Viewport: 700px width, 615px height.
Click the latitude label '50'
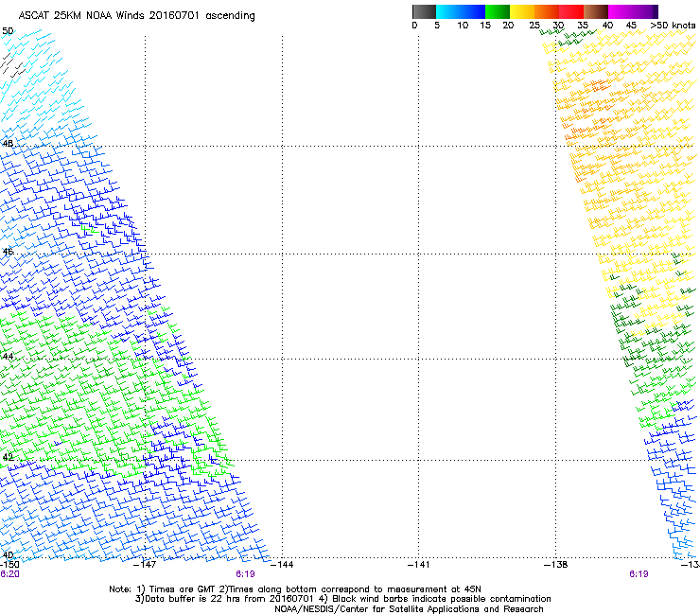tap(8, 31)
